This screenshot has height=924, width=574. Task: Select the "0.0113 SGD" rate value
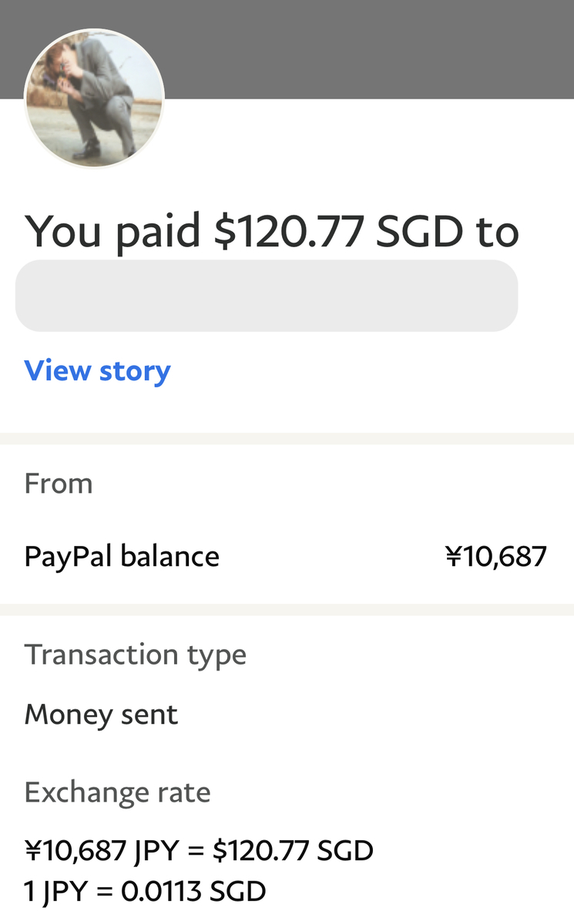pos(193,892)
